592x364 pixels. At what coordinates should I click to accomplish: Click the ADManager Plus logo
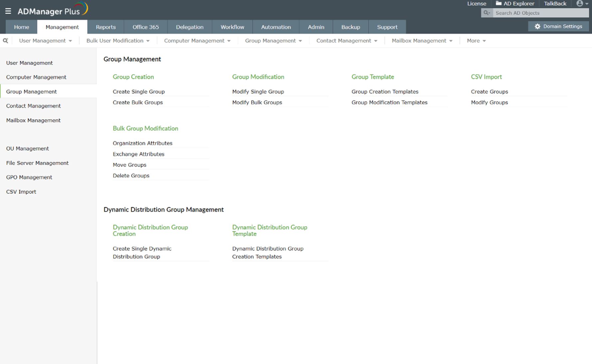53,9
